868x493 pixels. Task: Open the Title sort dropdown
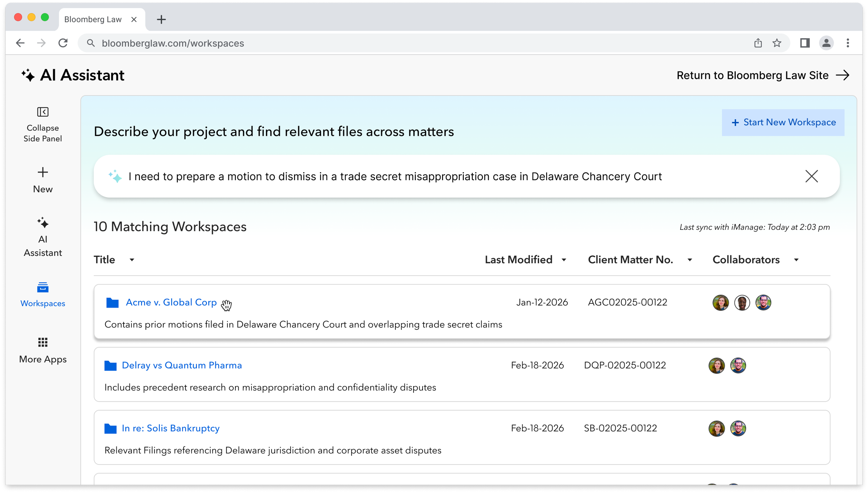[x=132, y=260]
